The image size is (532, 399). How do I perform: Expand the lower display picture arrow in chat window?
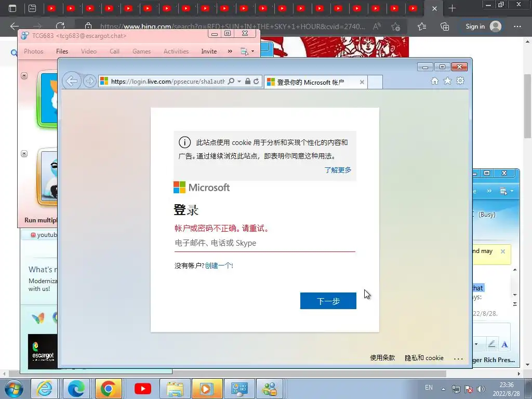(24, 154)
